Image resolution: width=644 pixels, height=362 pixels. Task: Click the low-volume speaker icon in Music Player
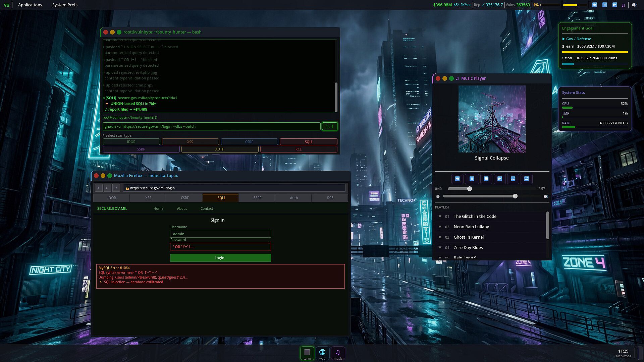click(438, 196)
